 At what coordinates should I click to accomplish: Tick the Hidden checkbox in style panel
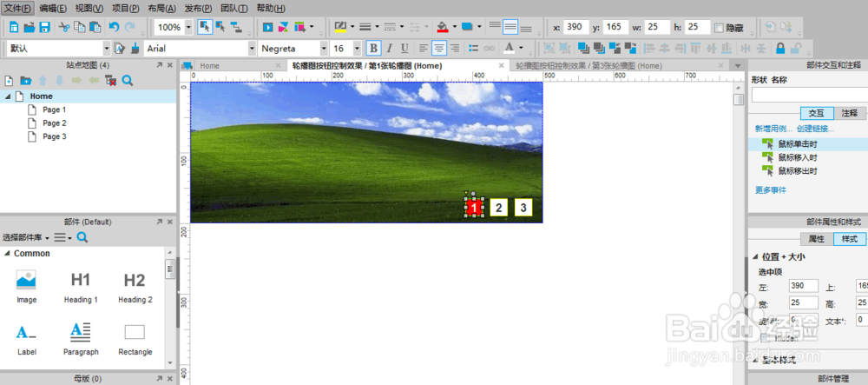pos(765,338)
